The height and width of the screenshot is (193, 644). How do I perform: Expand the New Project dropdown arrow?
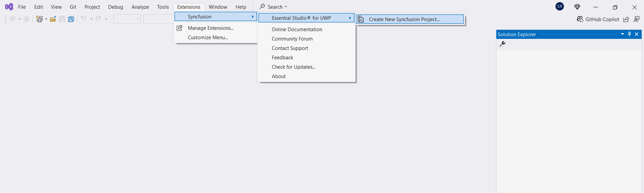point(46,19)
